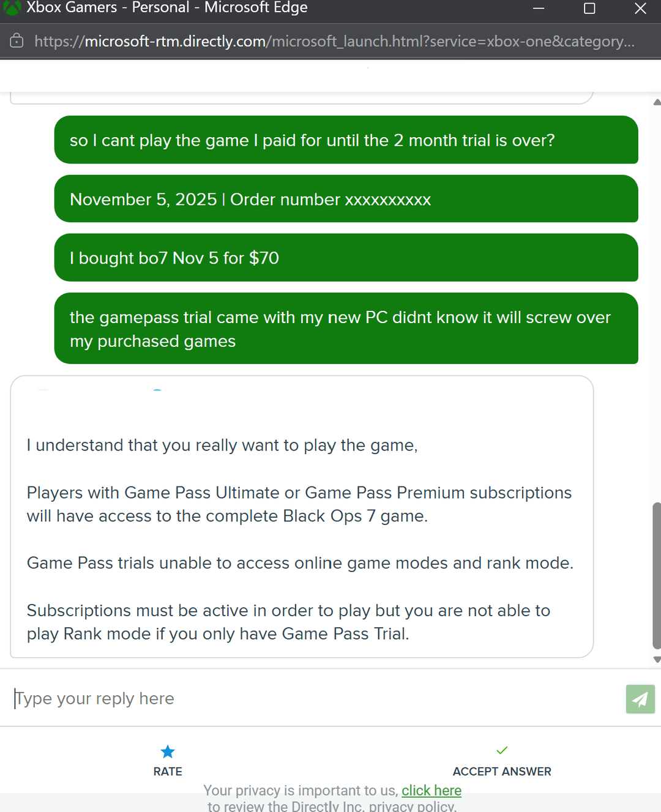Minimize the Xbox Gamers window
This screenshot has height=812, width=661.
(x=539, y=9)
